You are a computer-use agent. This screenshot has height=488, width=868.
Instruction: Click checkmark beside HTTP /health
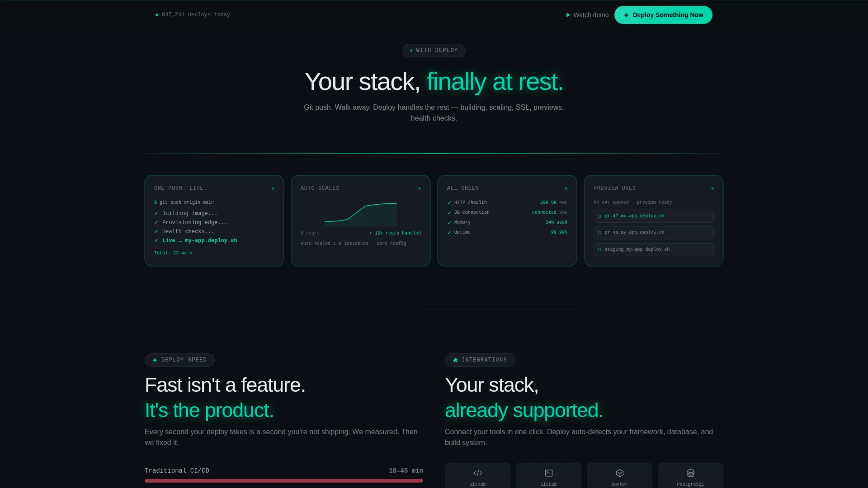click(449, 203)
